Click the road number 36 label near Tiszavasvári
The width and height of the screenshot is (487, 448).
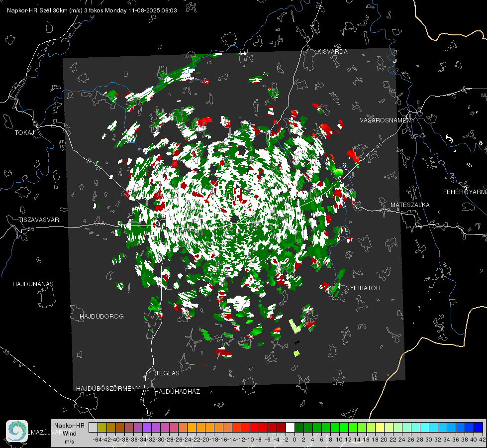[x=31, y=229]
